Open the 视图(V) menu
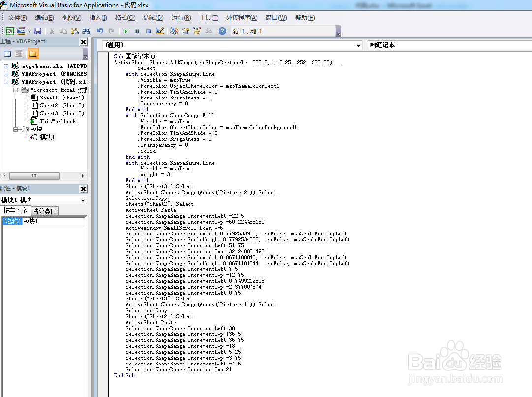The height and width of the screenshot is (397, 532). [71, 18]
